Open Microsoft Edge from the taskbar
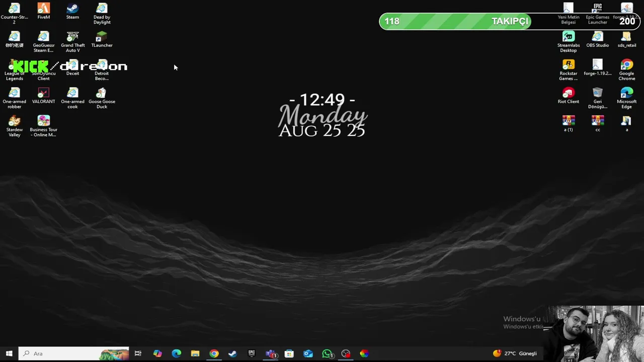 point(176,353)
